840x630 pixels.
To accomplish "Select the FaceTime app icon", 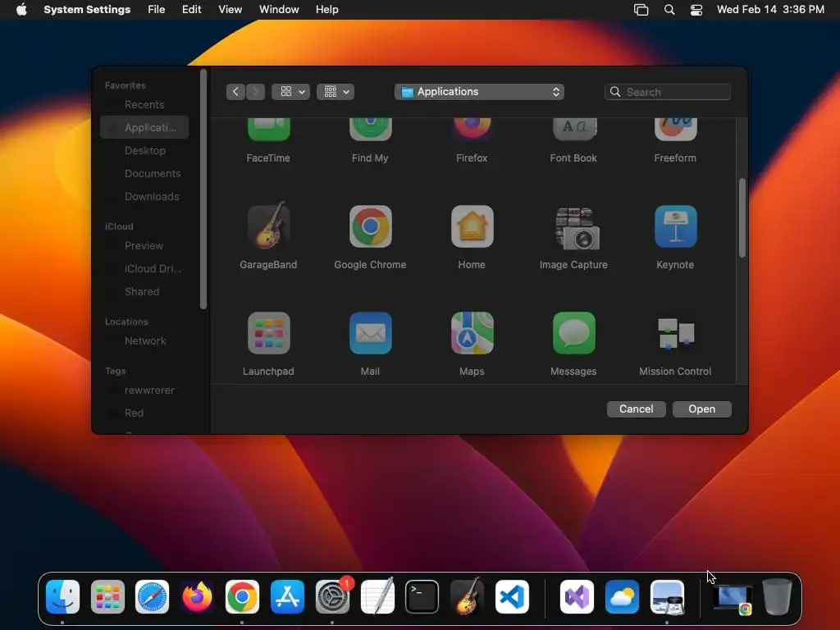I will pos(268,130).
